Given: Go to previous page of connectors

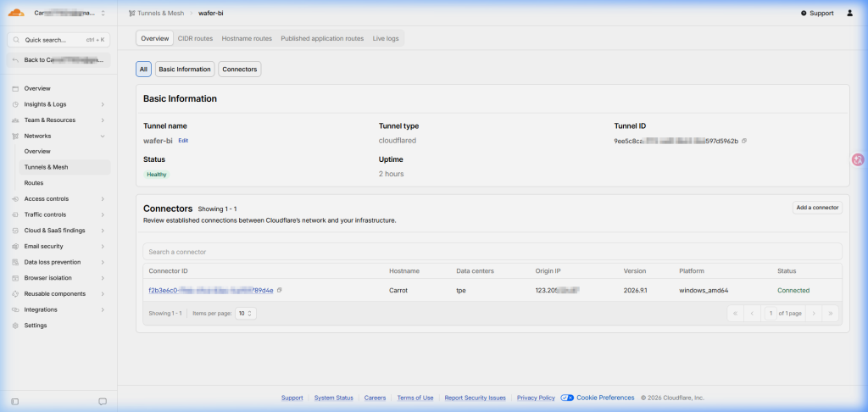Looking at the screenshot, I should [x=752, y=314].
